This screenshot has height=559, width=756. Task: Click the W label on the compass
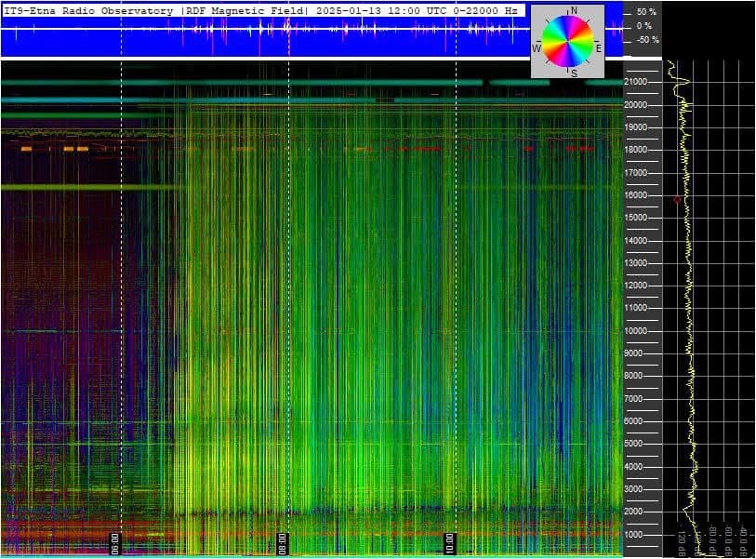537,47
